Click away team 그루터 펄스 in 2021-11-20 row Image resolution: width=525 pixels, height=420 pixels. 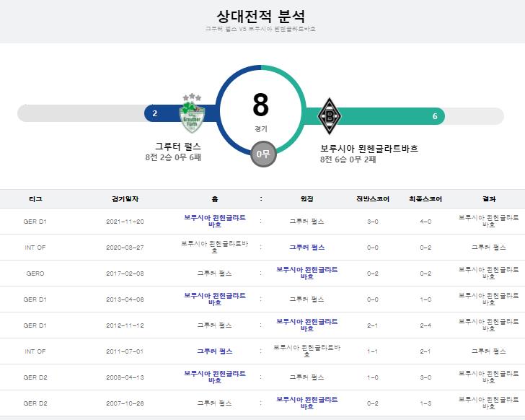click(306, 222)
